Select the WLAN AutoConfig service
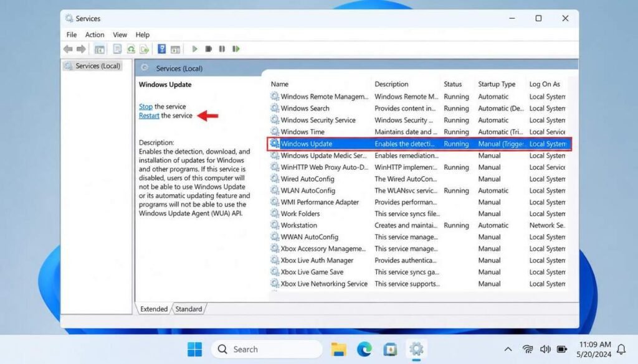 418,190
